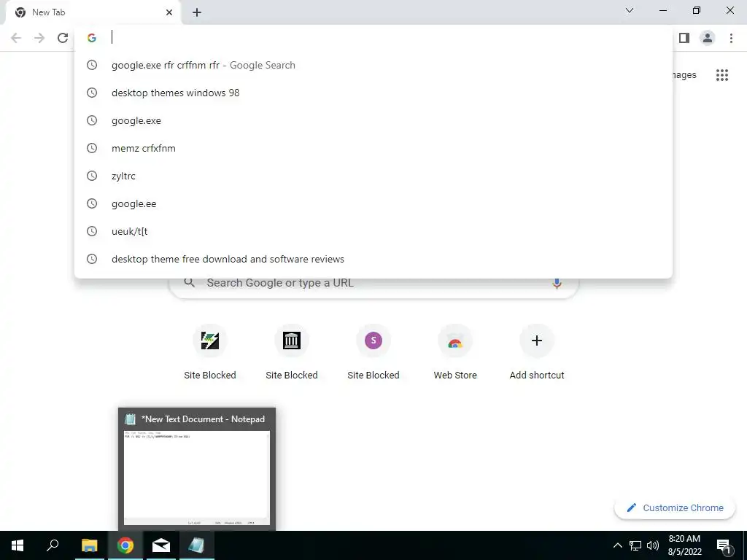The height and width of the screenshot is (560, 747).
Task: Open network status tray icon
Action: pyautogui.click(x=635, y=545)
